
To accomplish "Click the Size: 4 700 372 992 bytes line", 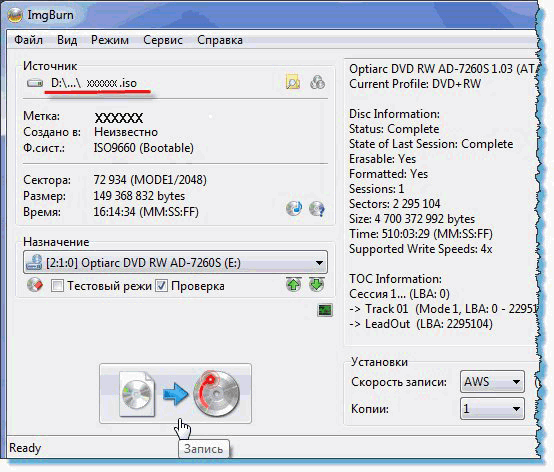I will click(x=412, y=219).
